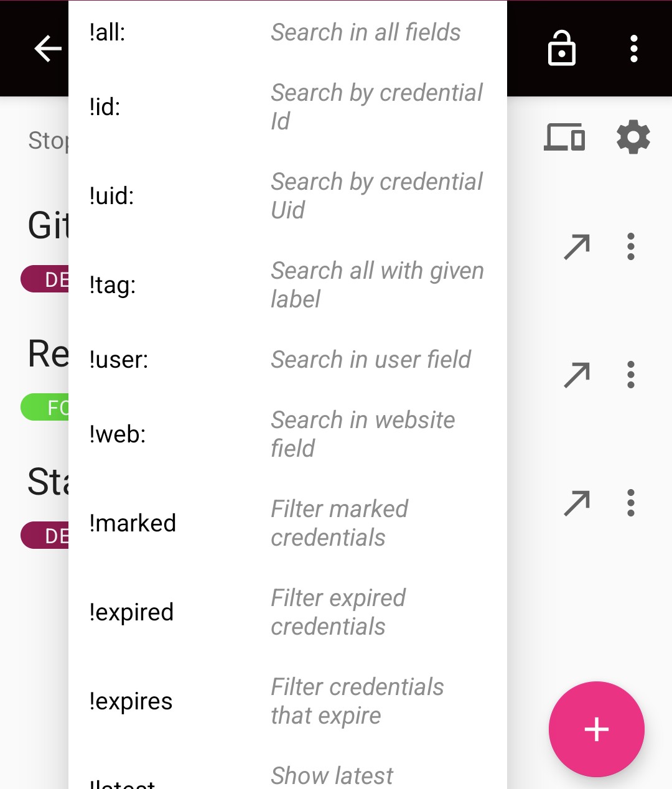The height and width of the screenshot is (789, 672).
Task: Tap the back arrow icon
Action: (x=48, y=49)
